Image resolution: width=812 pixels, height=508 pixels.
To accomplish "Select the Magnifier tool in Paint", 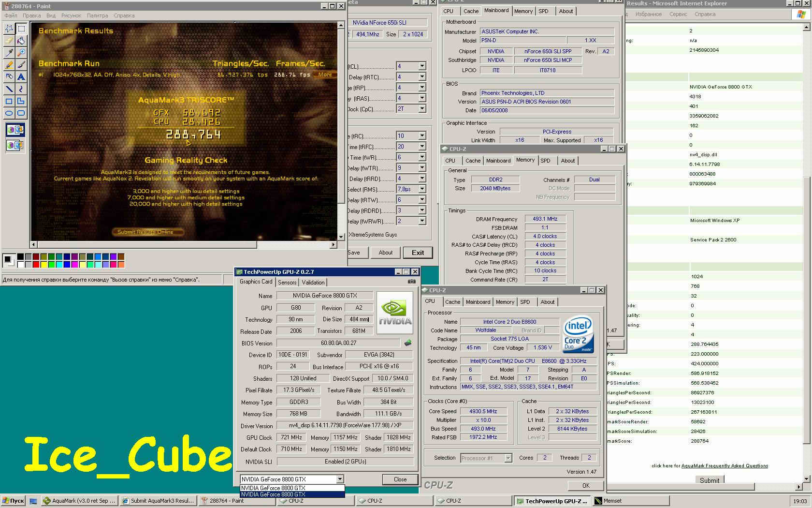I will click(21, 53).
